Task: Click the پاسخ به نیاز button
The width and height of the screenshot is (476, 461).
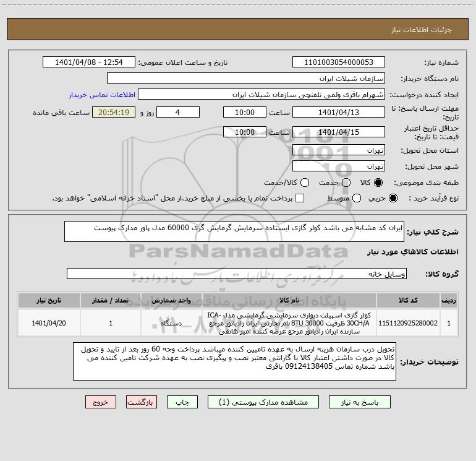Action: 359,402
